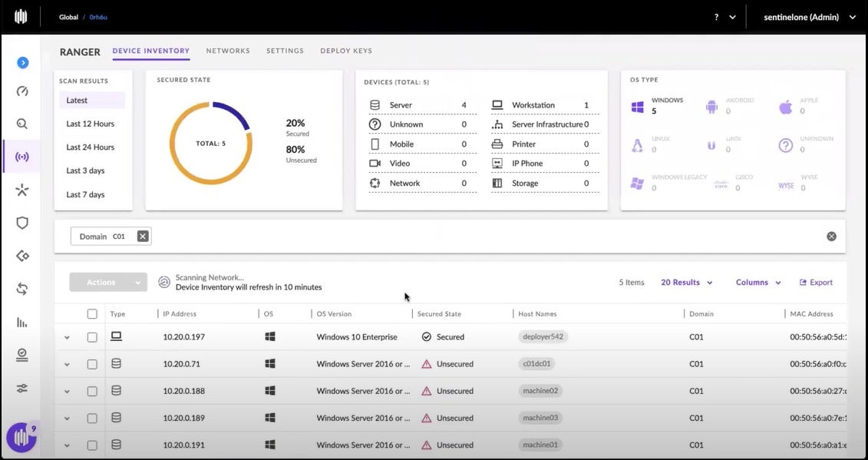Open the 20 Results page-size dropdown
The image size is (868, 460).
coord(686,283)
